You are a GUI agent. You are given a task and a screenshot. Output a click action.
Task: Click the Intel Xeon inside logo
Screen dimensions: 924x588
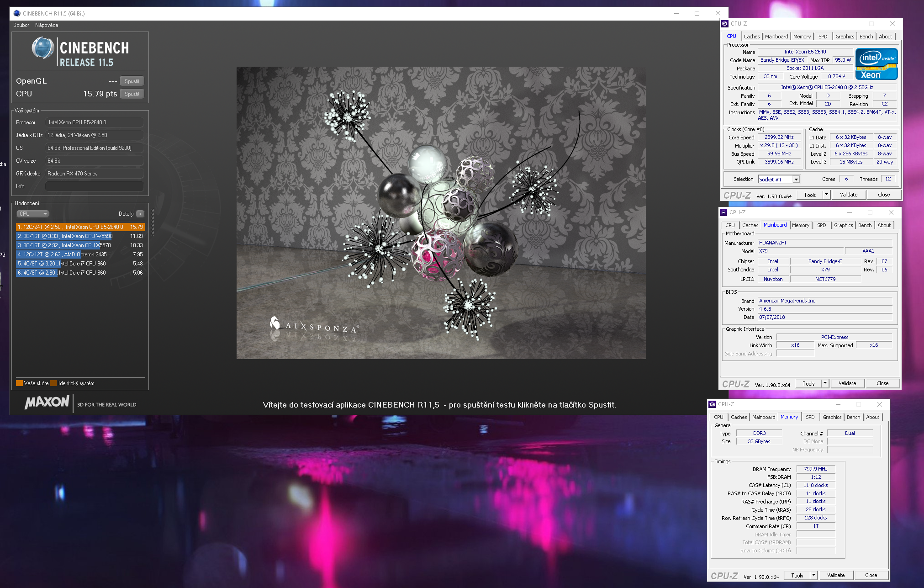pyautogui.click(x=876, y=64)
